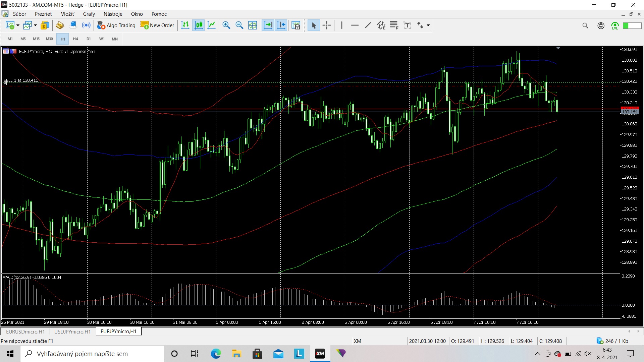Zoom in on the chart
644x362 pixels.
[x=226, y=25]
